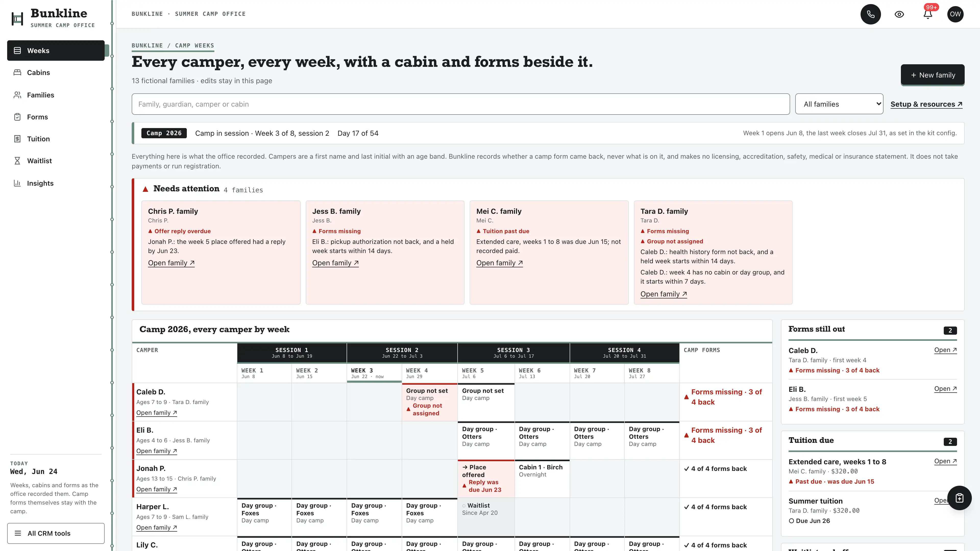
Task: Open family link in Mei C. family card
Action: click(499, 263)
